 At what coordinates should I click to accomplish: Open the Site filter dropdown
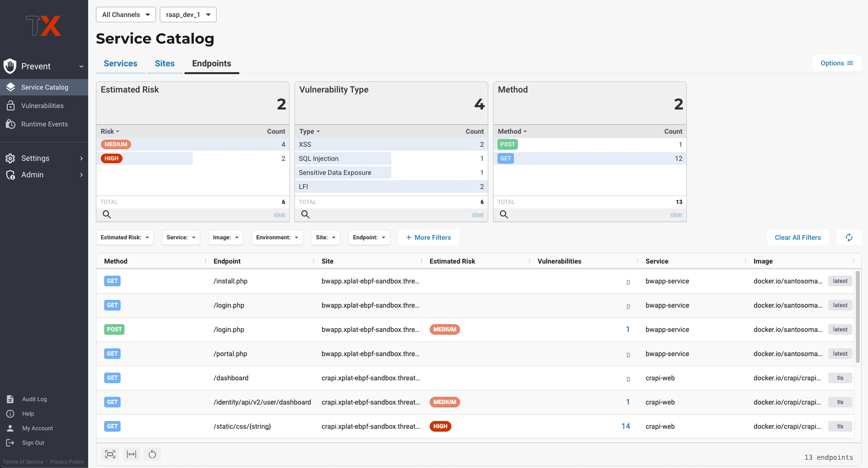point(325,237)
